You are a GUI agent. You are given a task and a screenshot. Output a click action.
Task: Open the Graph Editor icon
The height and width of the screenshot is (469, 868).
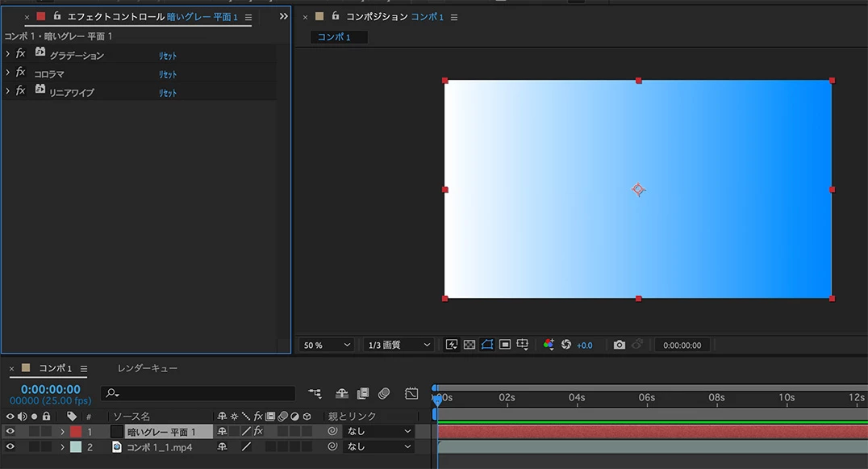[411, 393]
